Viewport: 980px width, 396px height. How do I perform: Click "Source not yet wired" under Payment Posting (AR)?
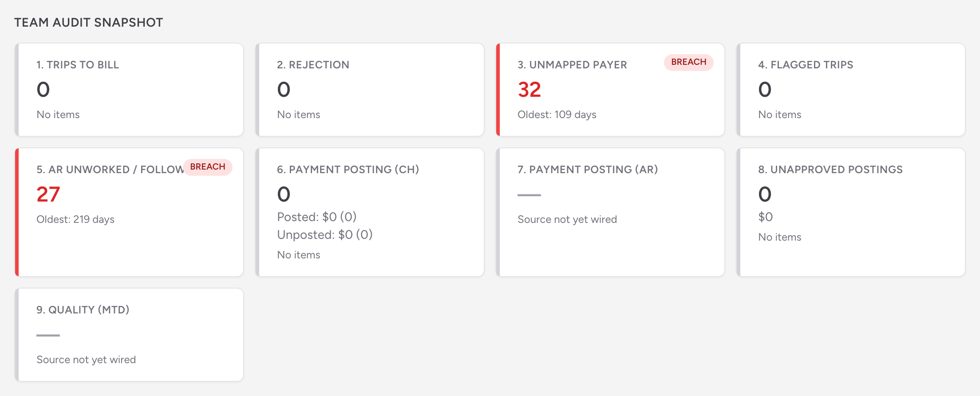tap(567, 219)
